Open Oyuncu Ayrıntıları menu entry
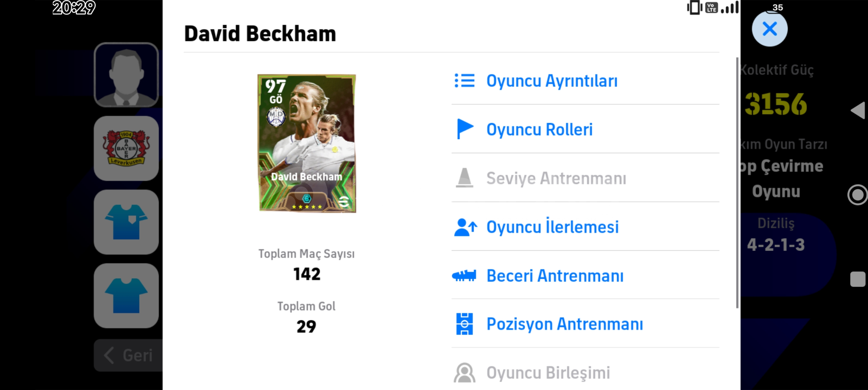 tap(585, 81)
